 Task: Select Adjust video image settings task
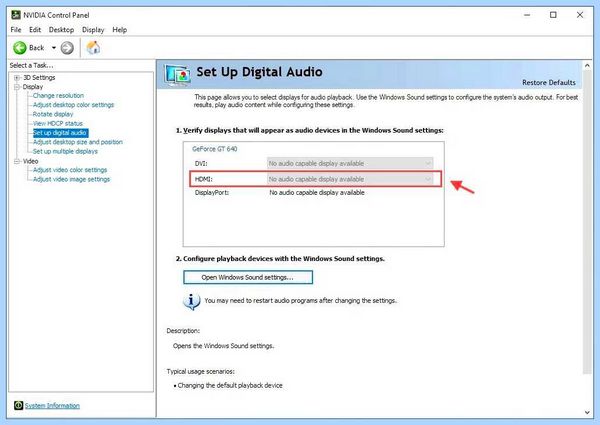[x=72, y=179]
